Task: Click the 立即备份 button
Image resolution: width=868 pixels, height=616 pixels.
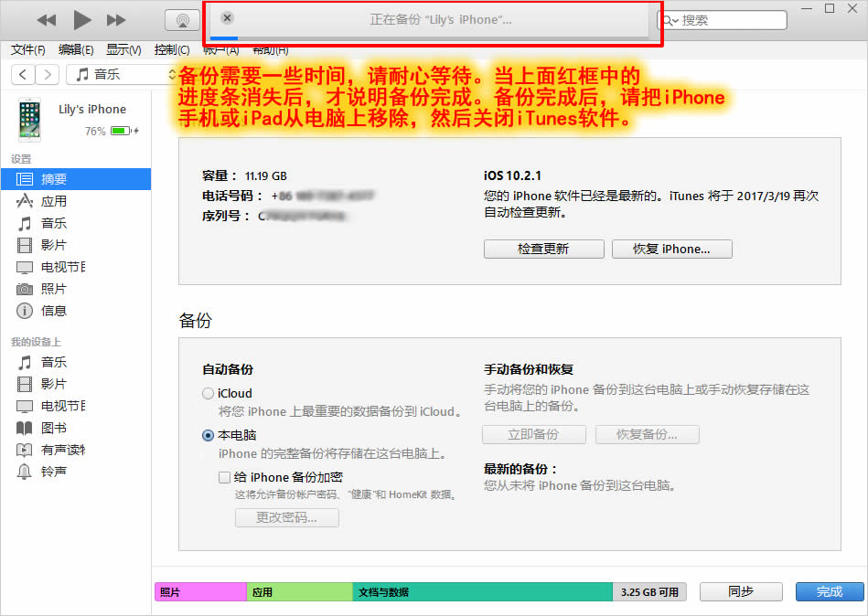Action: coord(533,434)
